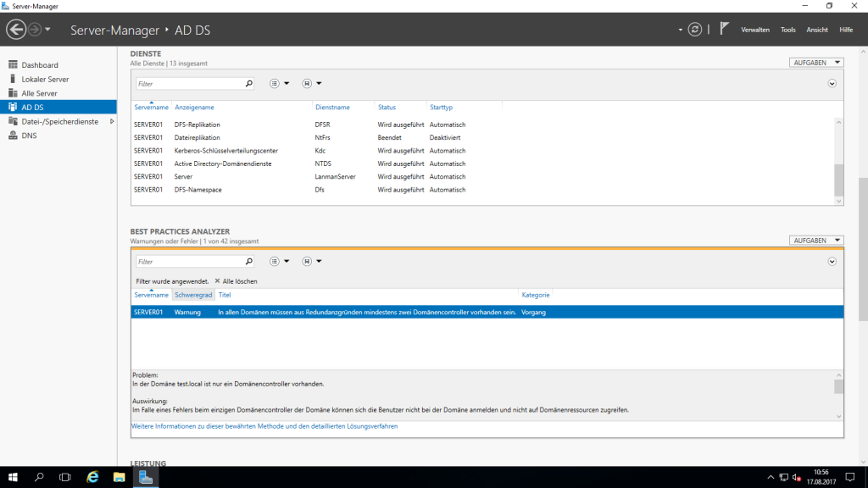This screenshot has height=488, width=868.
Task: Select AD DS in the sidebar
Action: point(58,108)
